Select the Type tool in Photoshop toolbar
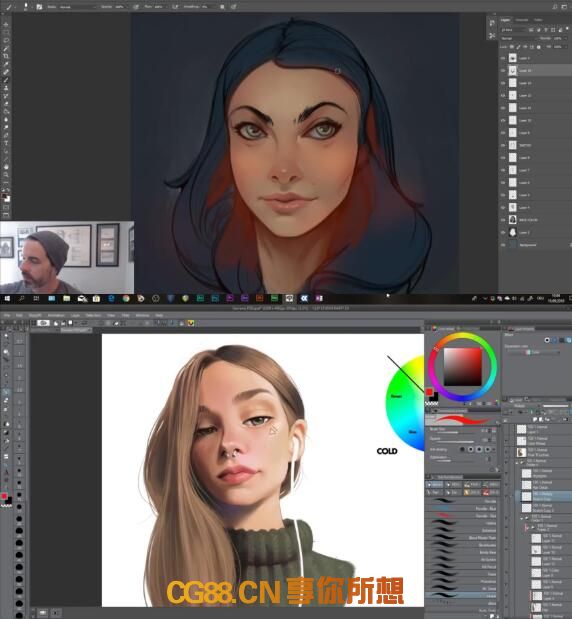 (6, 143)
